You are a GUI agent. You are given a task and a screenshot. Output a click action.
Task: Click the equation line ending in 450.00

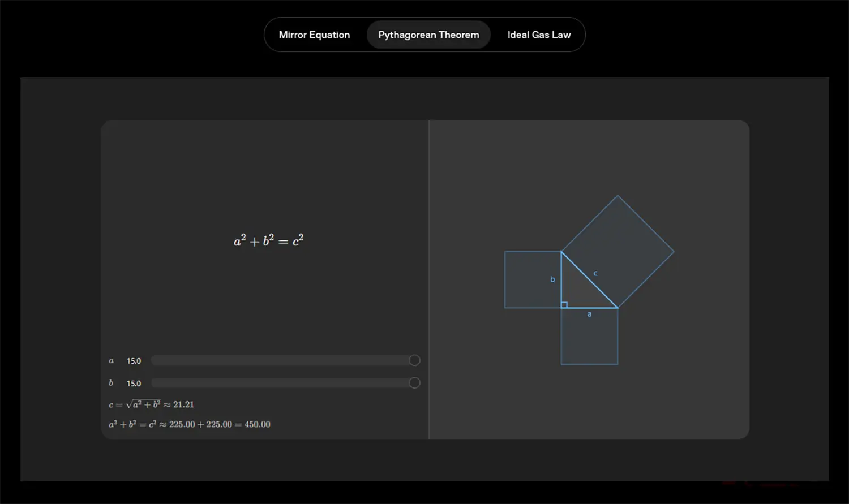pos(190,424)
